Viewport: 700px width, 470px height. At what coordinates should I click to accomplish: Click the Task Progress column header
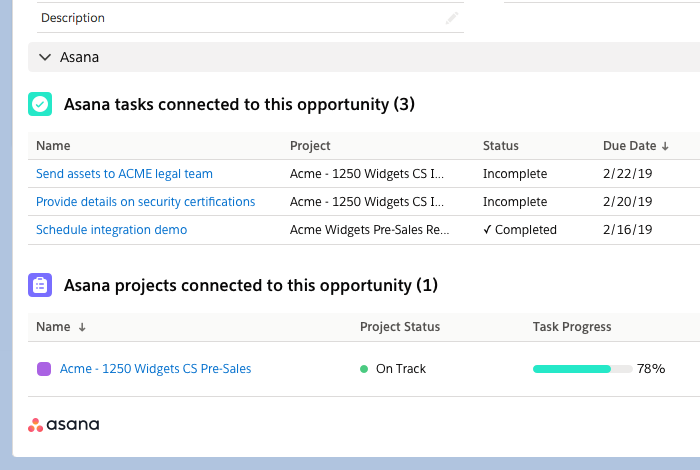point(572,327)
